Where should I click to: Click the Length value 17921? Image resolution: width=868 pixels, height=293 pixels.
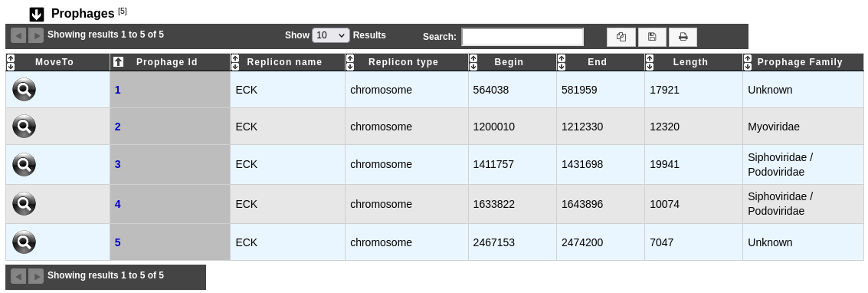coord(664,90)
